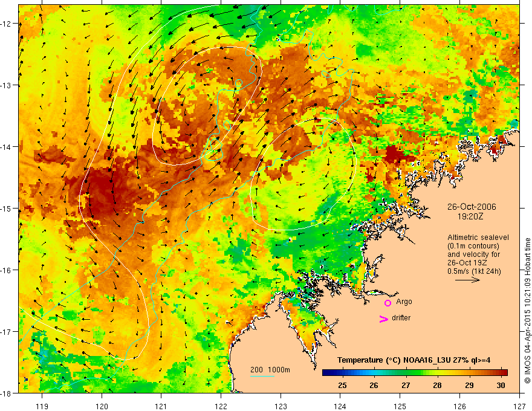Click the '19:20Z' time text

pyautogui.click(x=470, y=216)
